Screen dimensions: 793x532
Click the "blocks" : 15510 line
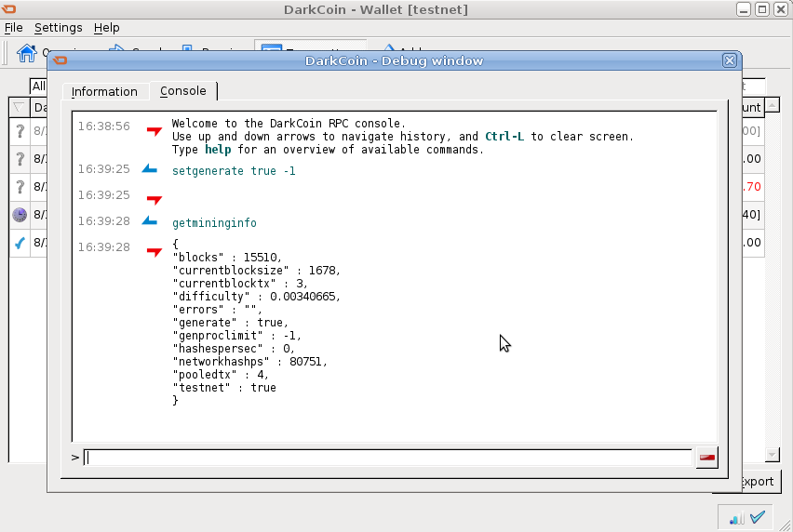pos(227,257)
